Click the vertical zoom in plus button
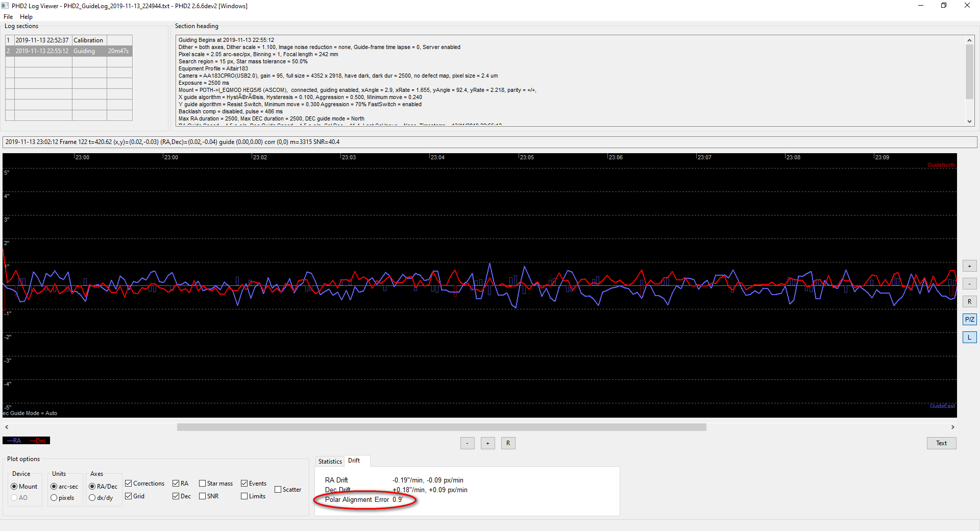The height and width of the screenshot is (531, 980). pos(969,266)
